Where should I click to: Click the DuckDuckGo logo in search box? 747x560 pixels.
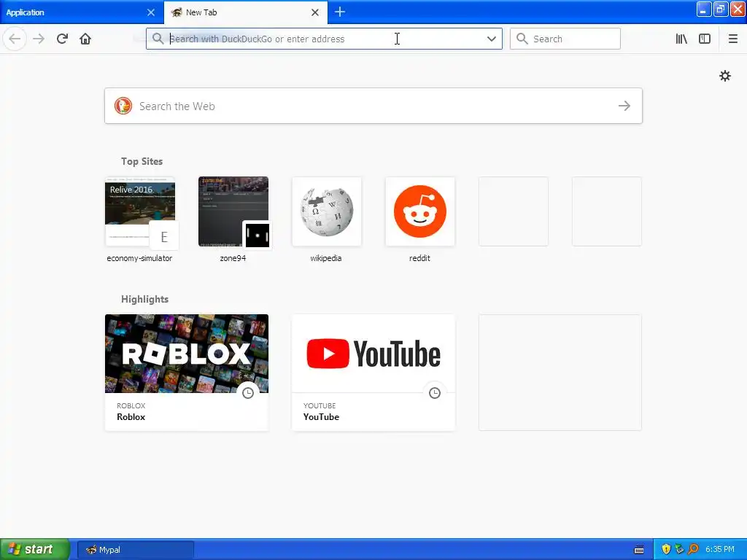pyautogui.click(x=123, y=106)
